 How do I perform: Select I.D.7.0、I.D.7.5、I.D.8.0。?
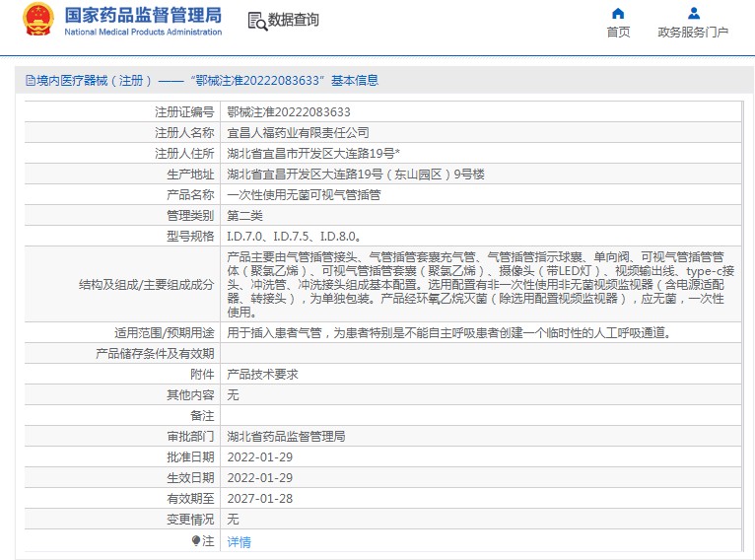pos(294,236)
